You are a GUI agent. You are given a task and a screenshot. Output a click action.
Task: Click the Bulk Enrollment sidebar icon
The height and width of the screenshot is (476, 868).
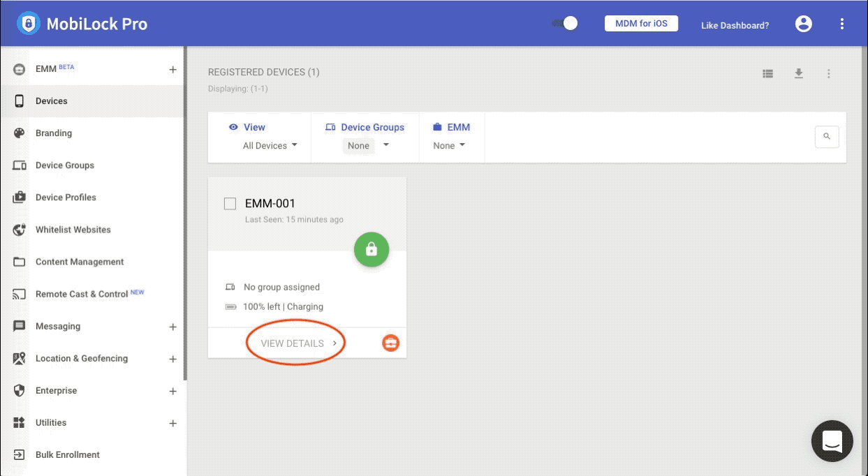click(20, 455)
